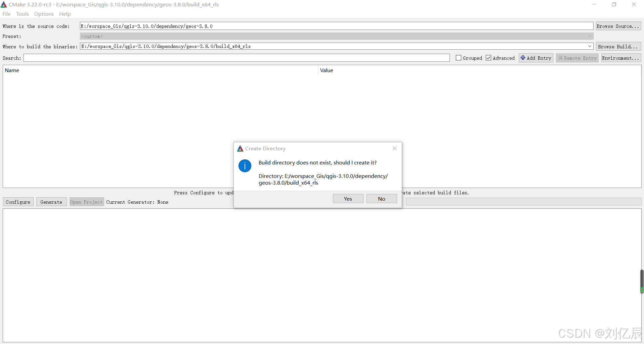Restore down the CMake window
The image size is (644, 344).
pyautogui.click(x=614, y=4)
